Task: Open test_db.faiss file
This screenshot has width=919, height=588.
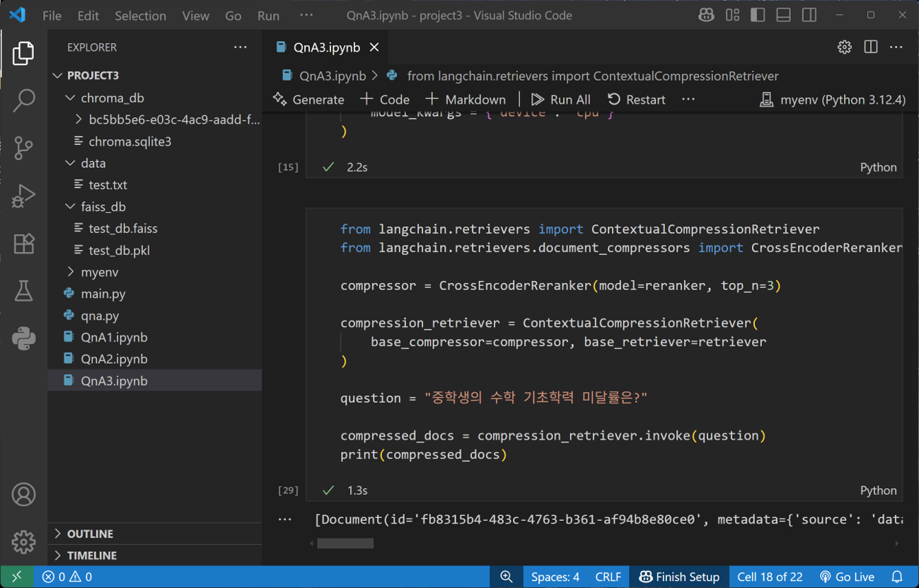Action: tap(154, 229)
